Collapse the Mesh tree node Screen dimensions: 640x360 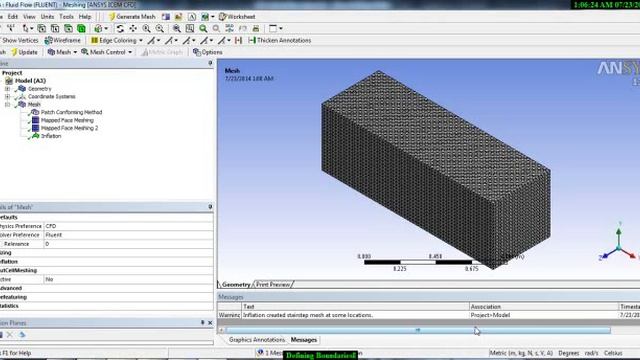pos(7,104)
